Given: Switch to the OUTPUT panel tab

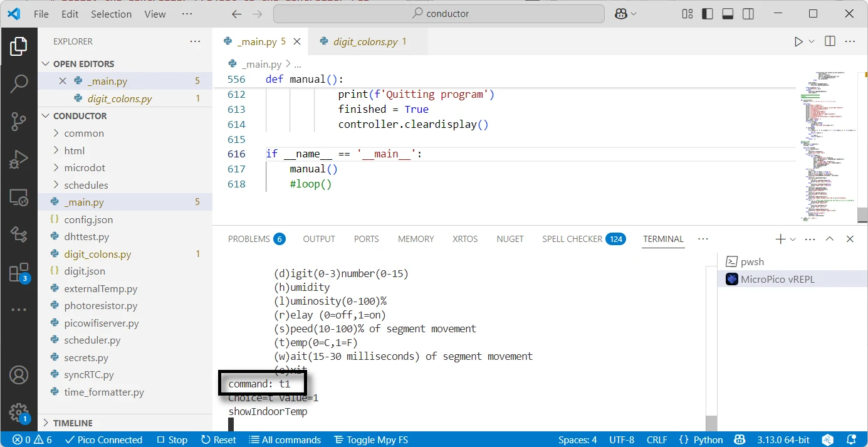Looking at the screenshot, I should (319, 239).
